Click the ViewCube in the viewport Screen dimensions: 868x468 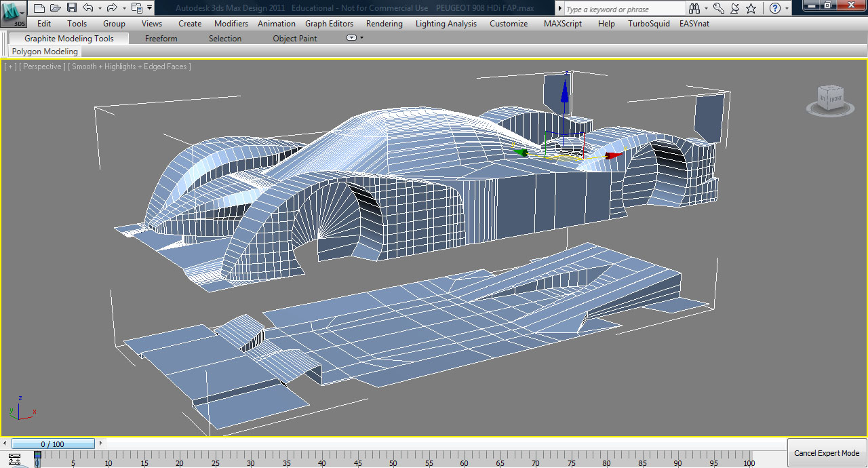point(830,98)
